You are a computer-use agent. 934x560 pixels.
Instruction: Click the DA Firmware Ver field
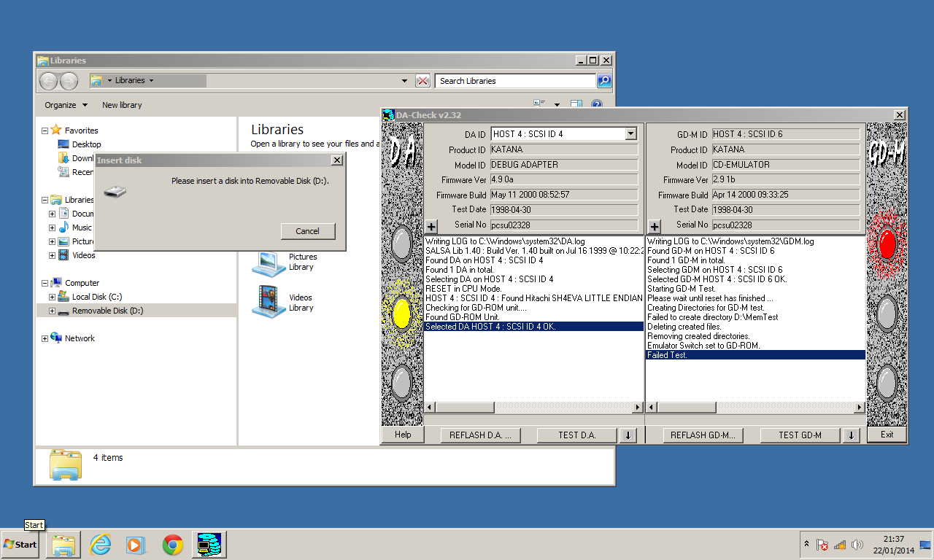point(563,179)
